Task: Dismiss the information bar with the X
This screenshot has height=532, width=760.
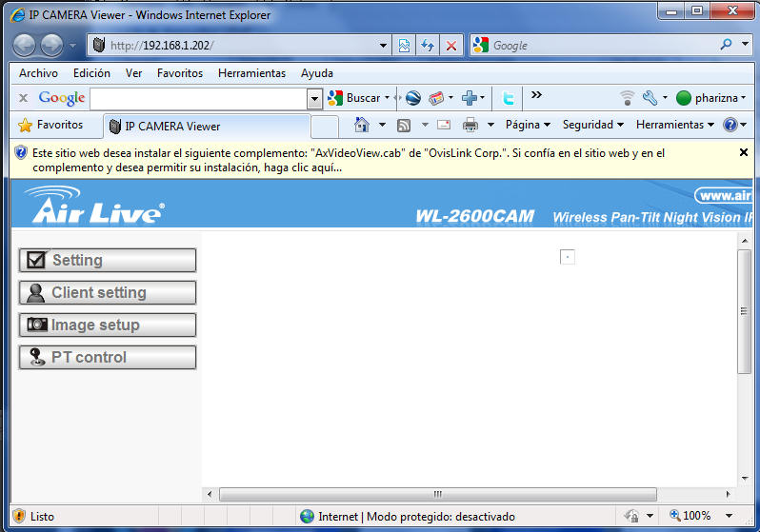Action: (x=744, y=152)
